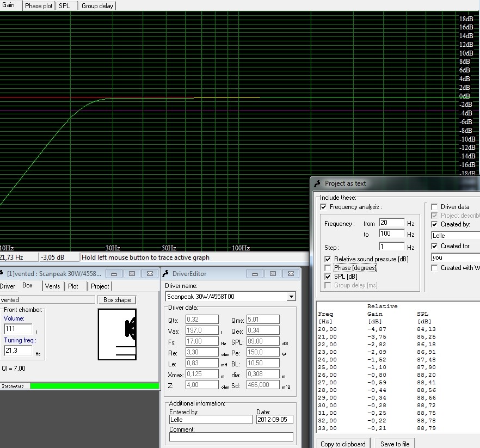Image resolution: width=480 pixels, height=448 pixels.
Task: Click the box shape diagram thumbnail
Action: 117,334
